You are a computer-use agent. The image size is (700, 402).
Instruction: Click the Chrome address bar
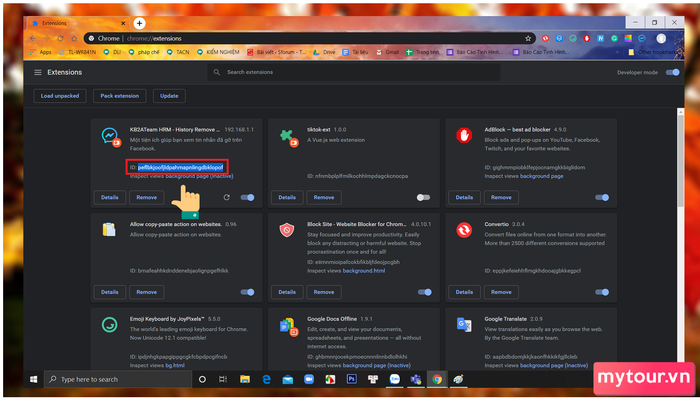point(309,38)
